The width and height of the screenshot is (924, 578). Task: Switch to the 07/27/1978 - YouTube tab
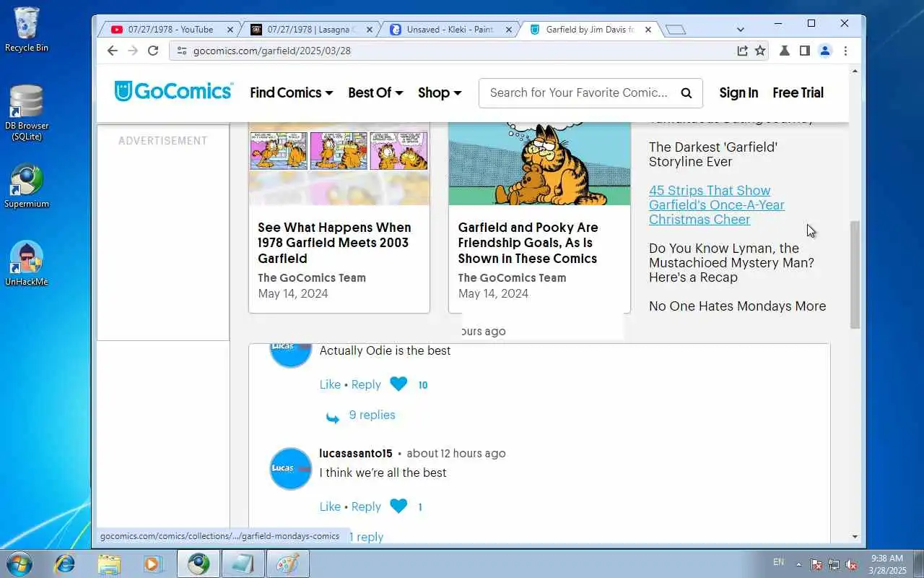(170, 30)
